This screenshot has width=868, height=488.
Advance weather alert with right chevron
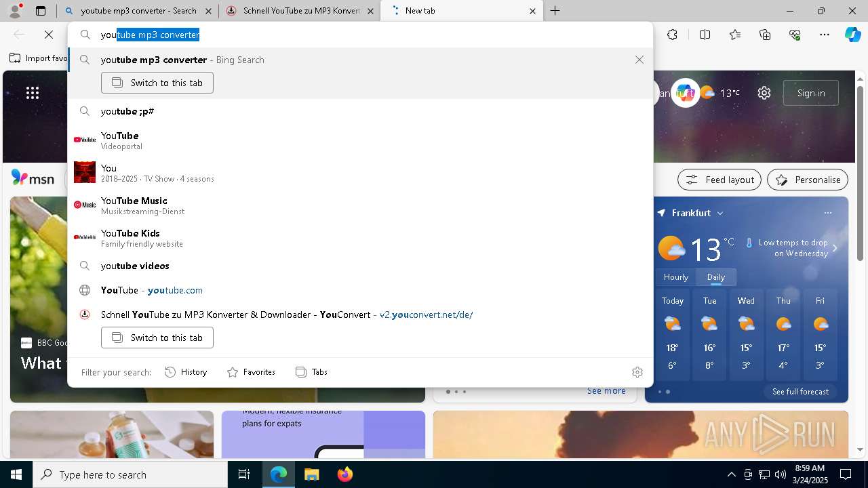(835, 248)
